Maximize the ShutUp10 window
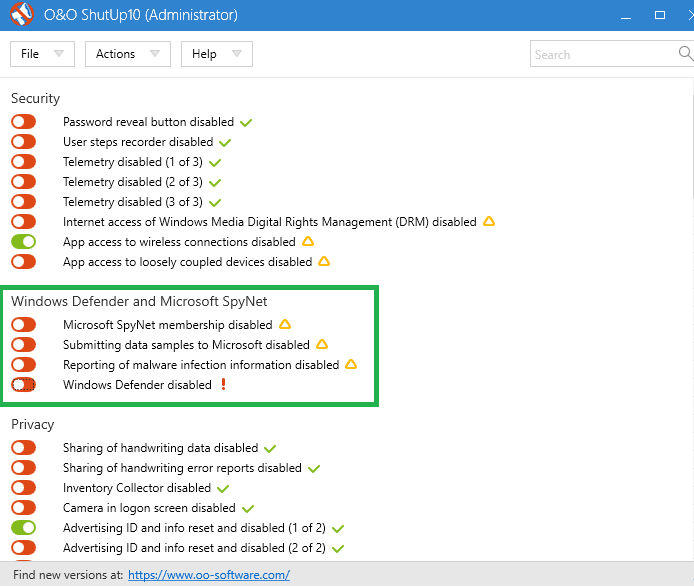The width and height of the screenshot is (694, 587). pos(660,15)
